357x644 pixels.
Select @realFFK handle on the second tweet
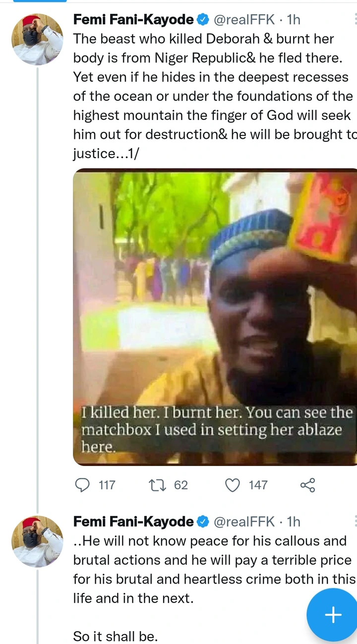[x=243, y=522]
